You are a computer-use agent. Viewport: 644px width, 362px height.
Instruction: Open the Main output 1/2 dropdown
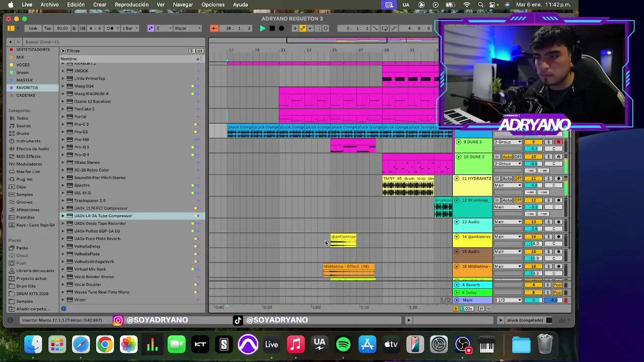point(508,300)
